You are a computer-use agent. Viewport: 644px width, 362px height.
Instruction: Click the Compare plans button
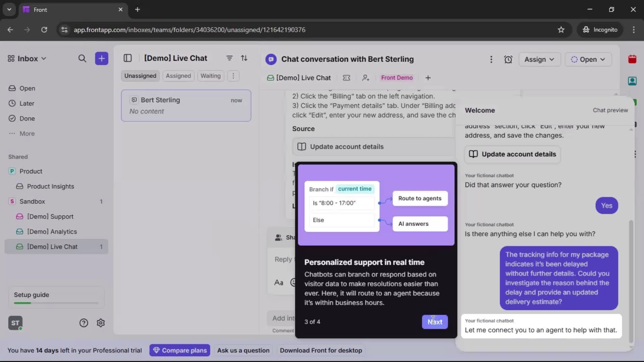[180, 350]
